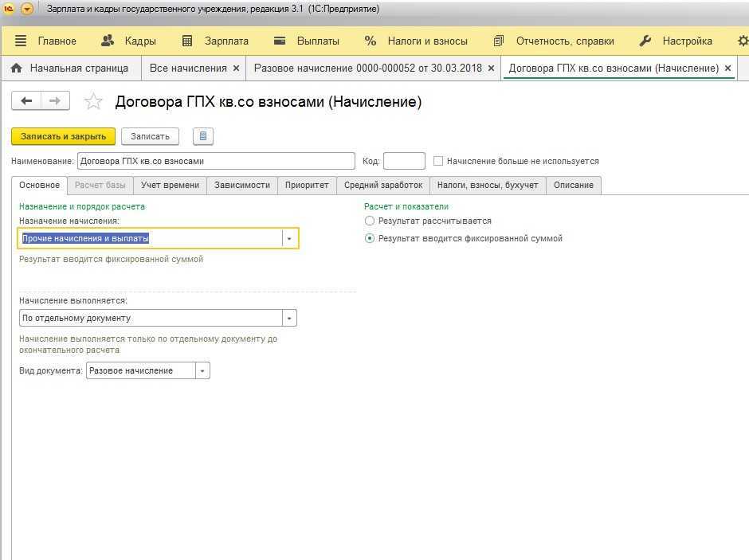Click the Код input field
The width and height of the screenshot is (749, 560).
[x=404, y=161]
